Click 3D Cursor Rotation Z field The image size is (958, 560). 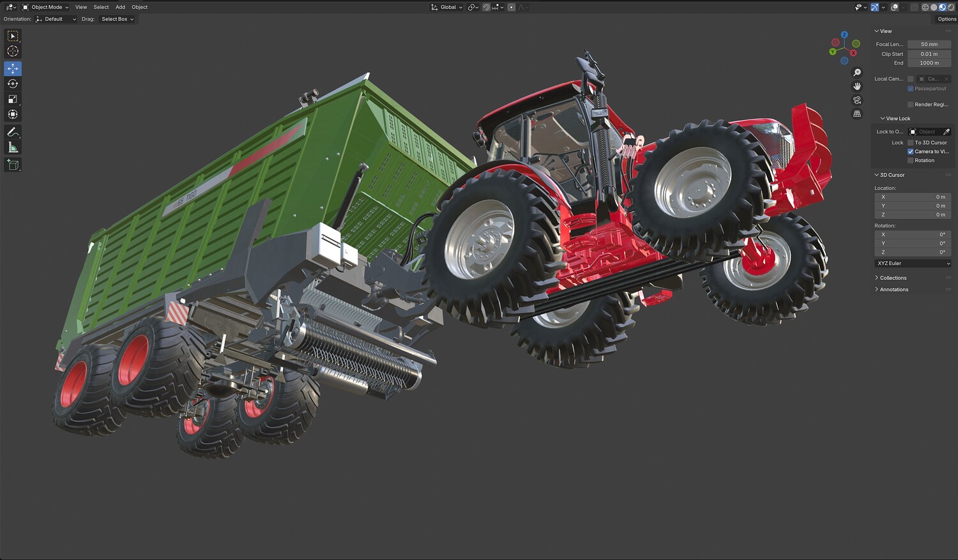(913, 253)
